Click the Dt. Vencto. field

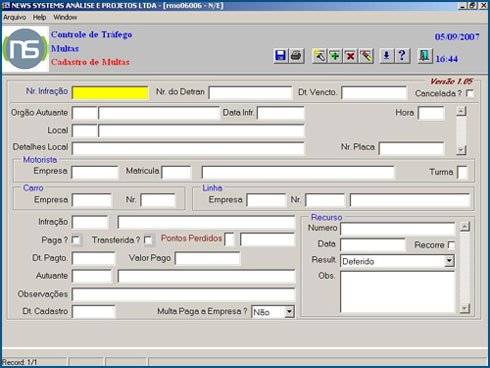click(x=374, y=93)
